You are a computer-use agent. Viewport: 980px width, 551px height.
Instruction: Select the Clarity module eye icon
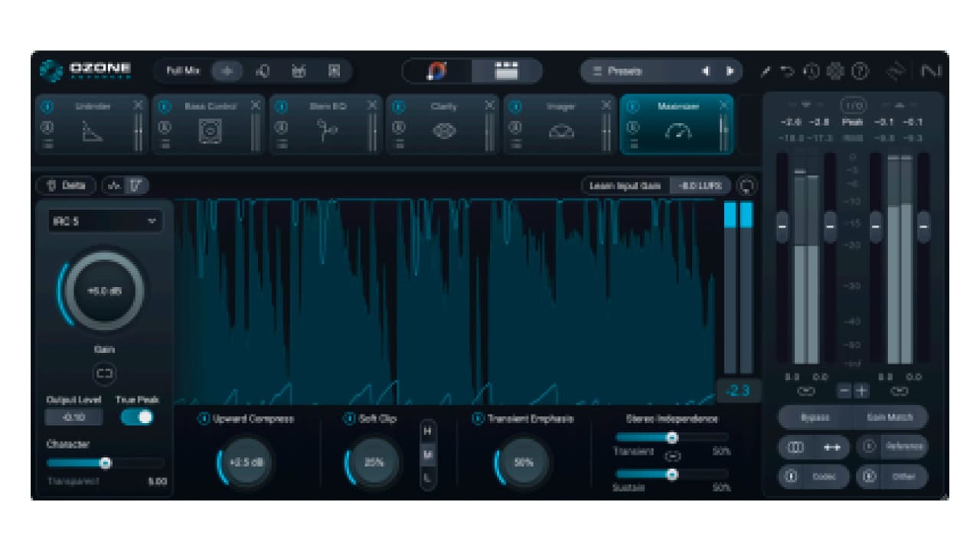(x=444, y=132)
